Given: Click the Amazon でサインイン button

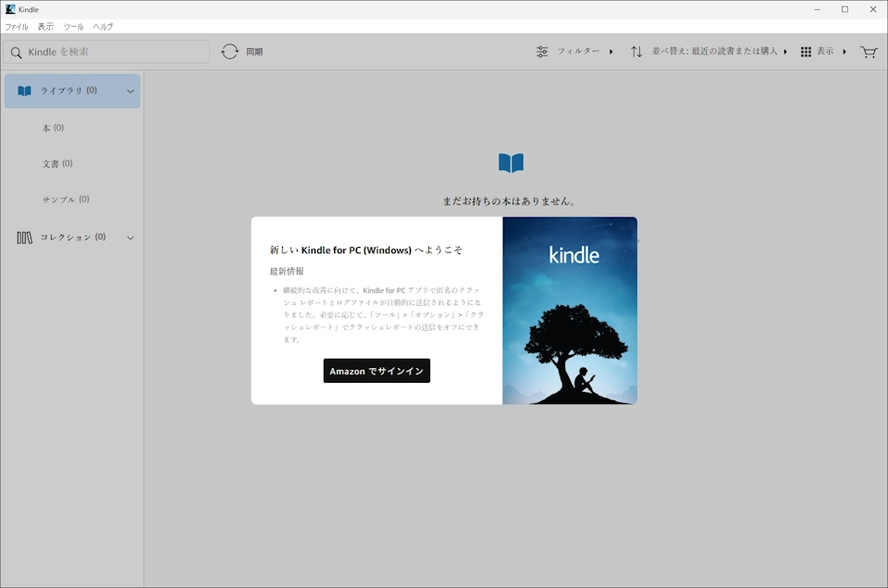Looking at the screenshot, I should [376, 371].
